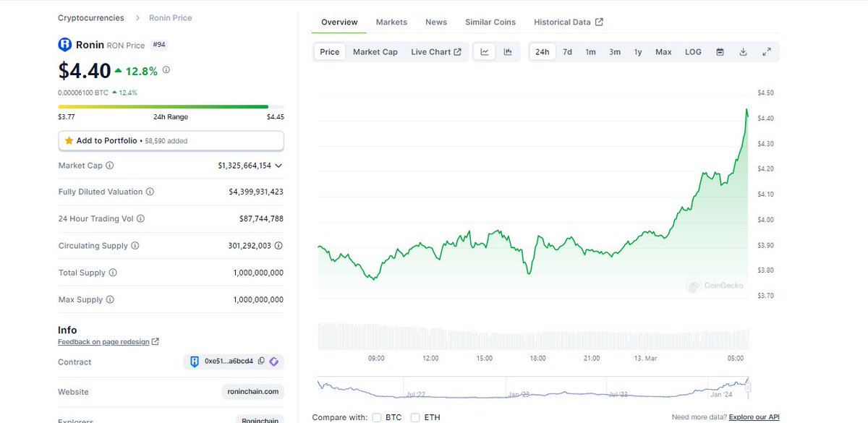Image resolution: width=868 pixels, height=423 pixels.
Task: Click the mini historical chart navigator
Action: pyautogui.click(x=534, y=388)
